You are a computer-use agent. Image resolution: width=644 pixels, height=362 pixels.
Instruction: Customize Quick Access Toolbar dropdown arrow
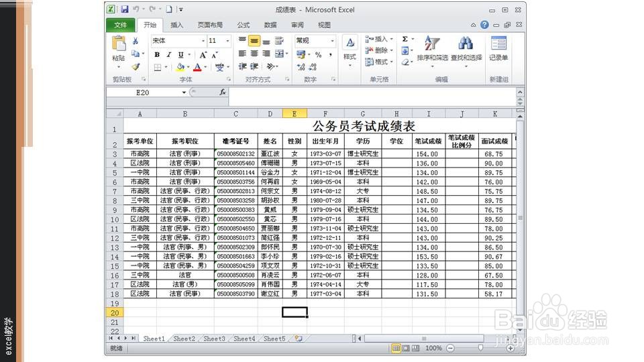(x=180, y=9)
